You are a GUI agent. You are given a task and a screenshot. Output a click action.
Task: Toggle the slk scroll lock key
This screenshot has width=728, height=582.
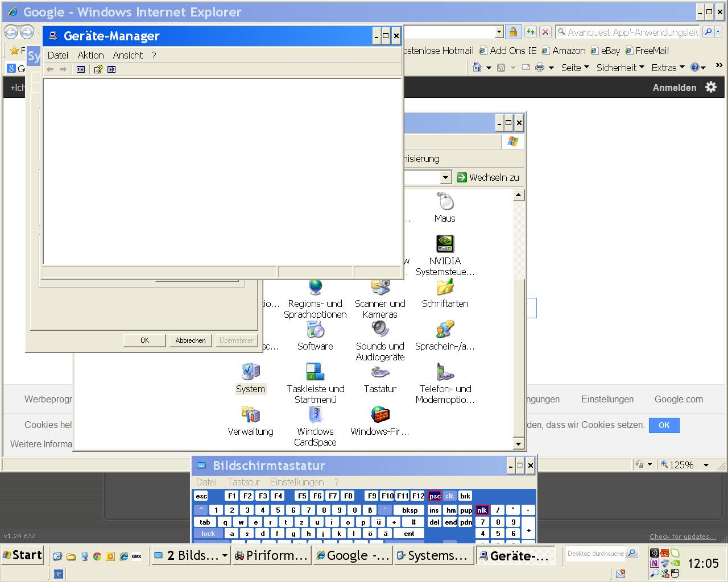coord(449,496)
